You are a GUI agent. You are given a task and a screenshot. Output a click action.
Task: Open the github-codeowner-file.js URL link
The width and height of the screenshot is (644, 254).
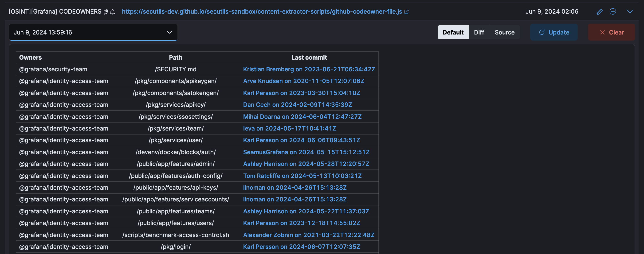tap(262, 12)
